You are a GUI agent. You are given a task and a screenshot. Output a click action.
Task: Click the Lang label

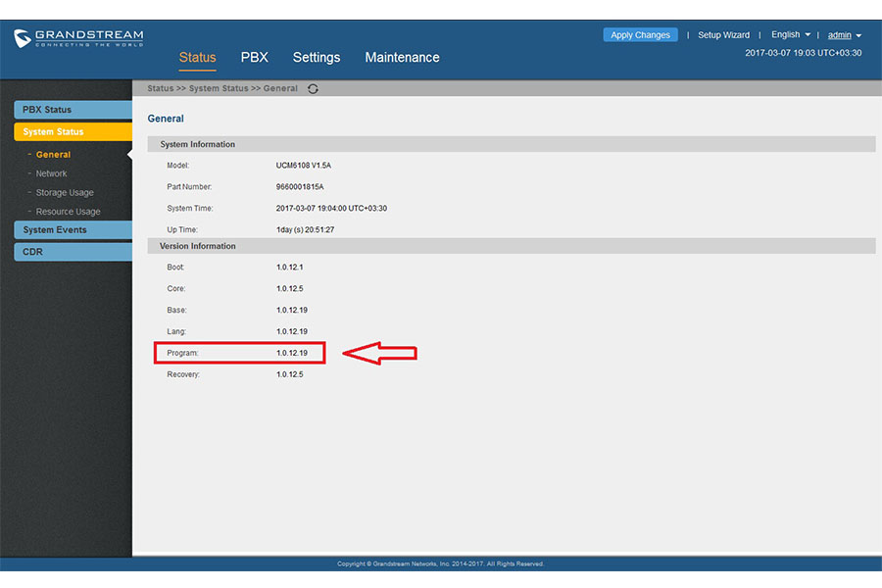pyautogui.click(x=176, y=331)
